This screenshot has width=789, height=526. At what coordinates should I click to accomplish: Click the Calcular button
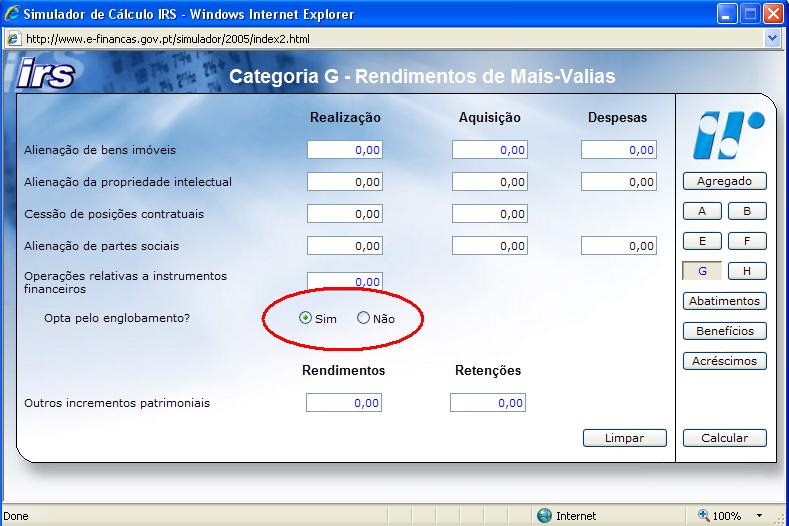(725, 438)
